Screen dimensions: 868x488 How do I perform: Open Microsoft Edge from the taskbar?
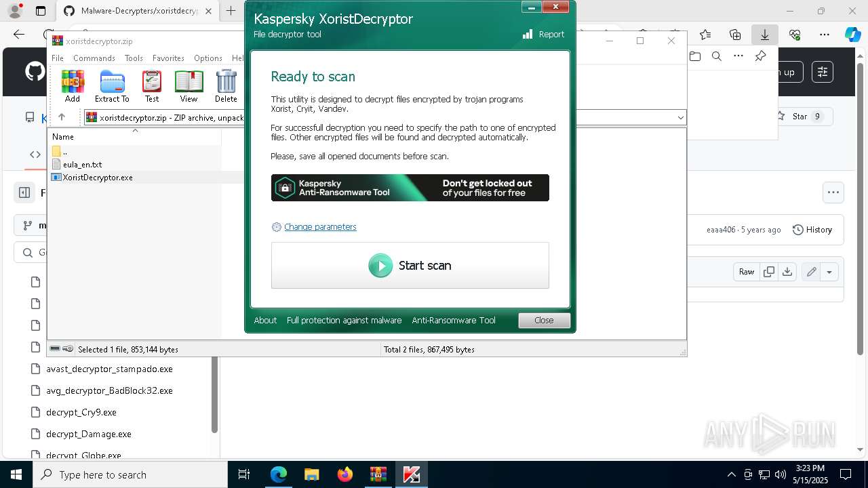tap(279, 474)
